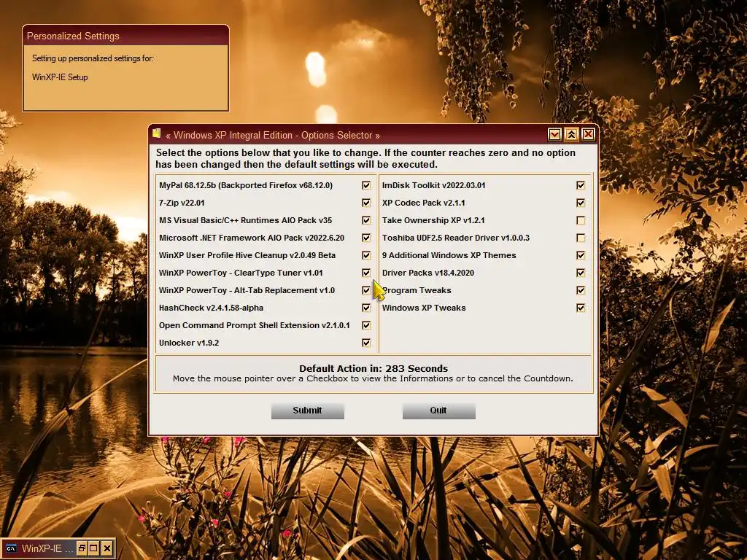Viewport: 747px width, 560px height.
Task: Uncheck MS Visual Basic/C++ Runtimes AIO Pack
Action: pyautogui.click(x=366, y=220)
